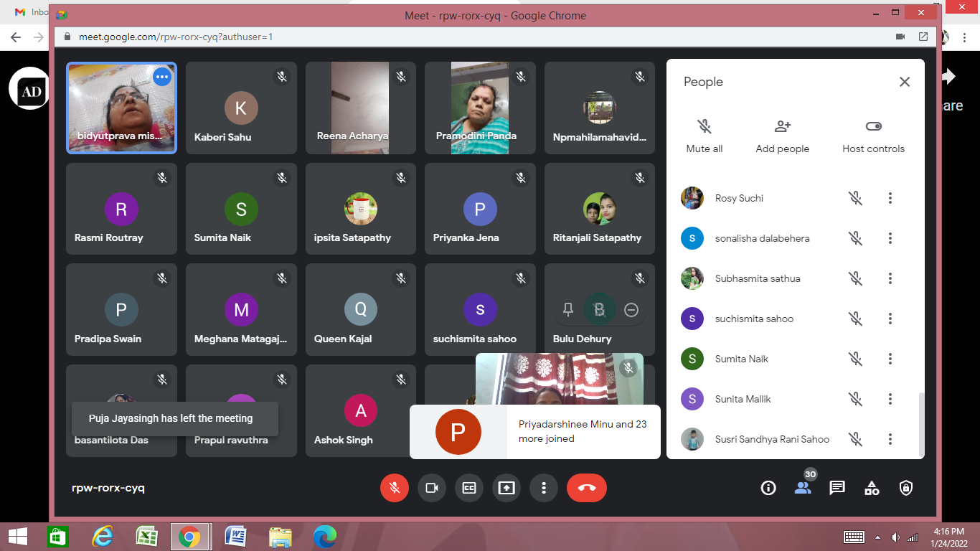This screenshot has width=980, height=551.
Task: Open the host controls shield-lock icon
Action: [x=906, y=488]
